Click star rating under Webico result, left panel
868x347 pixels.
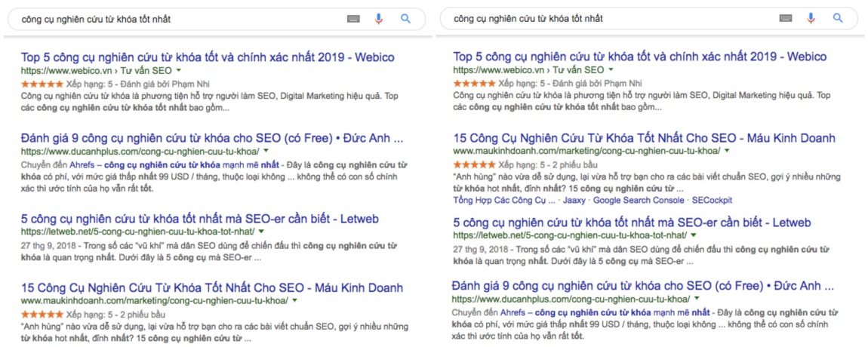tap(42, 84)
